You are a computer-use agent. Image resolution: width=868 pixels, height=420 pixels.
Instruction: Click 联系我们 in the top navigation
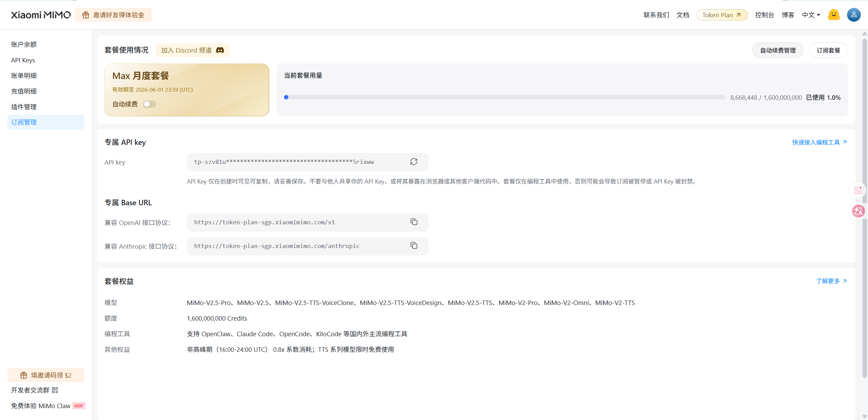(x=656, y=15)
